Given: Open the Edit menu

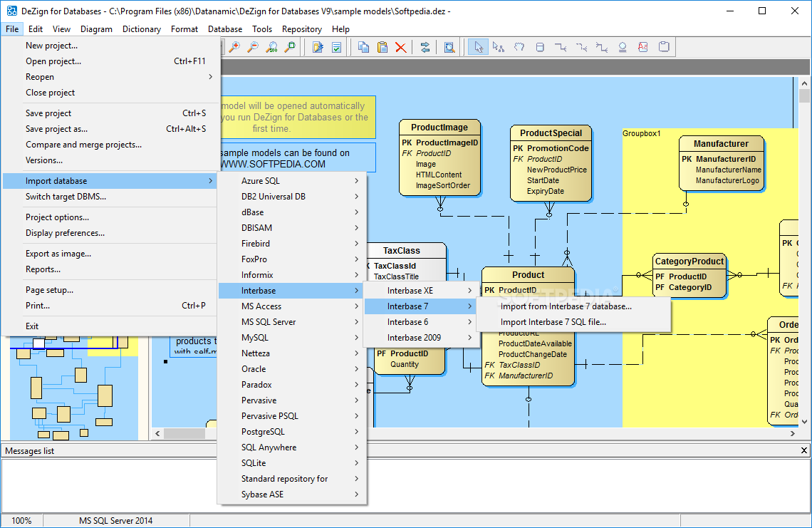Looking at the screenshot, I should [x=35, y=29].
